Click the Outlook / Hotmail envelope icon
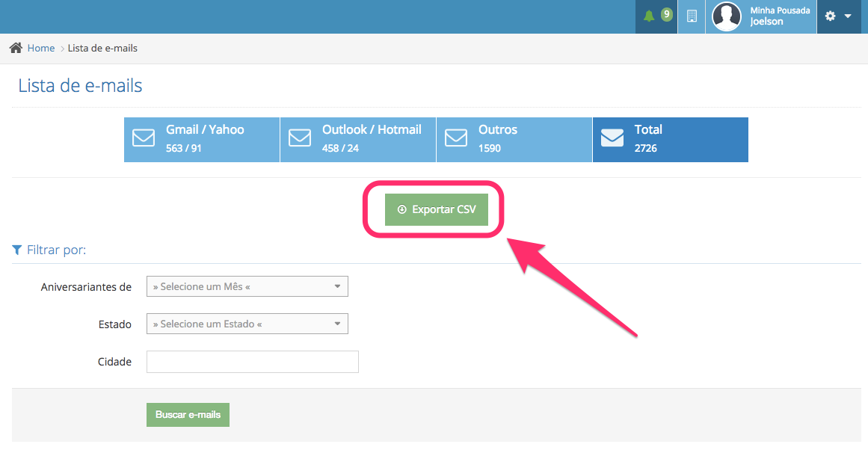The image size is (868, 450). pos(300,139)
